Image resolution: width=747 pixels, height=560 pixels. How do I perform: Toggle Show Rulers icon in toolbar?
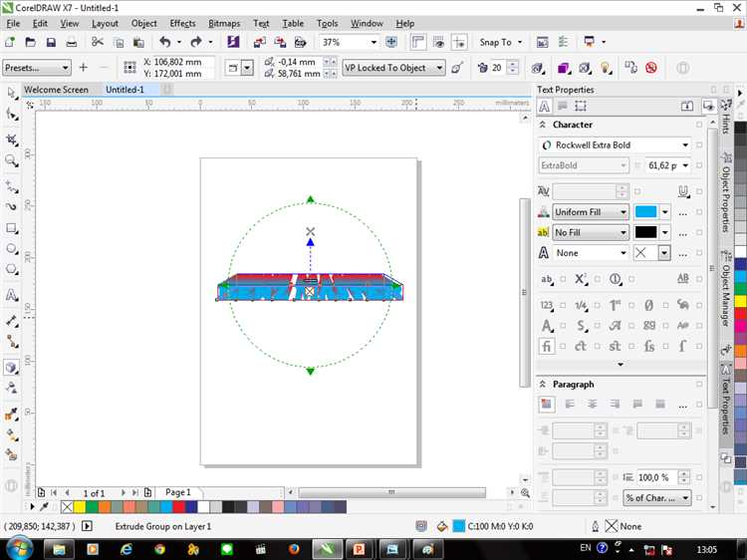417,42
